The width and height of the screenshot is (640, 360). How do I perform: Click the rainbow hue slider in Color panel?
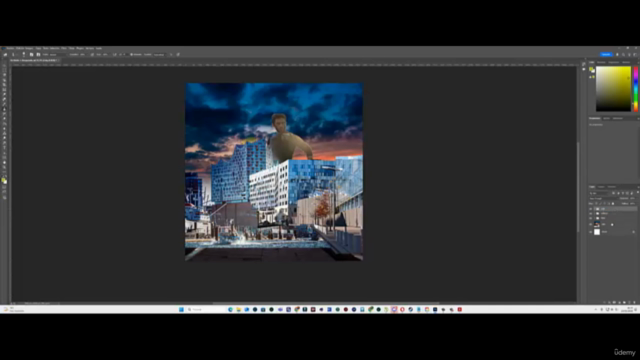click(x=636, y=89)
